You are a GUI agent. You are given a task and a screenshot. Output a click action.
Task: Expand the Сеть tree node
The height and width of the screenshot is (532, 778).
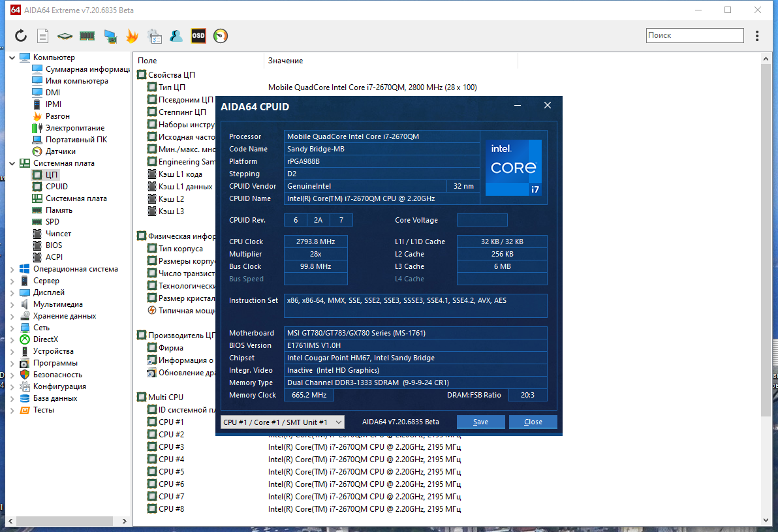tap(12, 328)
